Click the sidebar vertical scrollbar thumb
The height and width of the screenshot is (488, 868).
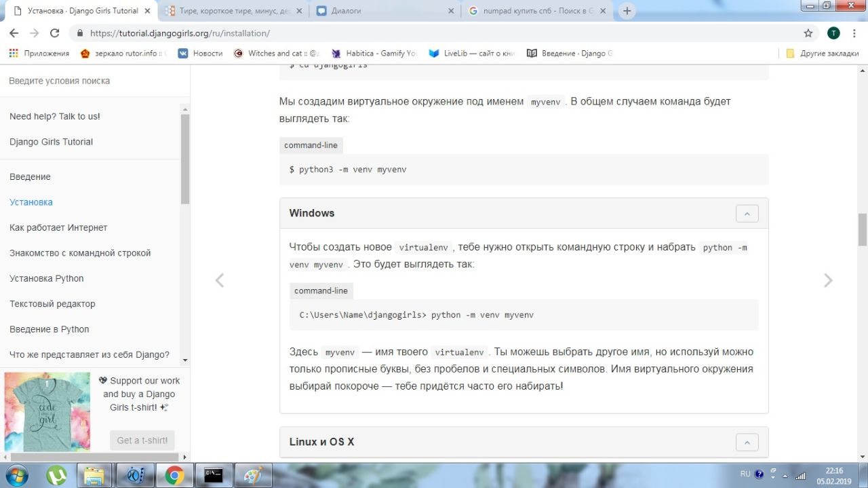pyautogui.click(x=185, y=158)
